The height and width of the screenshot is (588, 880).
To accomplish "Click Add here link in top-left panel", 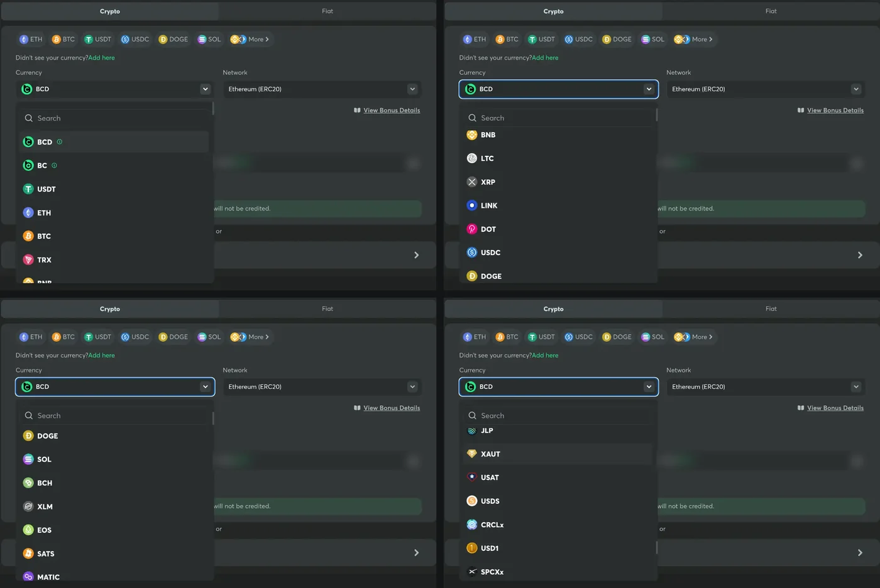I will click(x=102, y=58).
